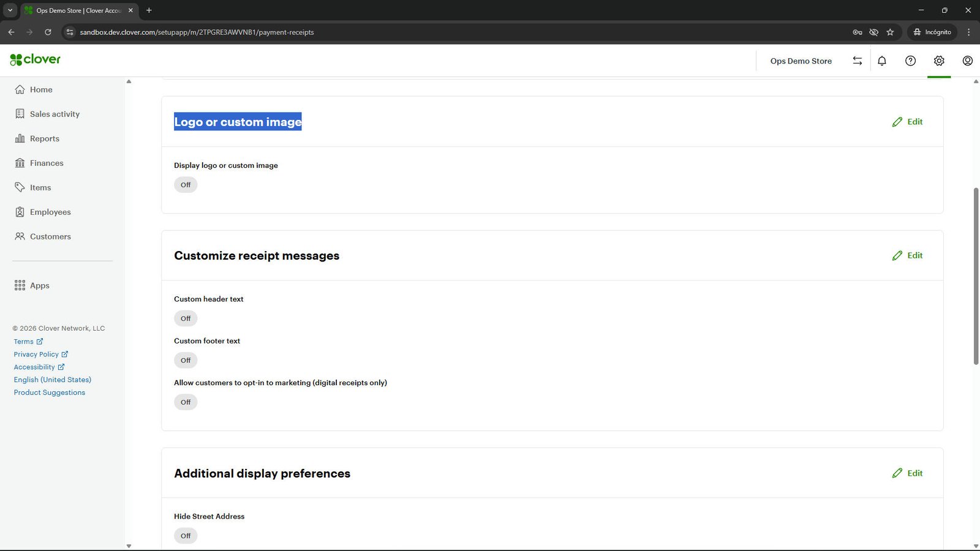Screen dimensions: 980x551
Task: Open the tab search dropdown arrow
Action: (10, 10)
